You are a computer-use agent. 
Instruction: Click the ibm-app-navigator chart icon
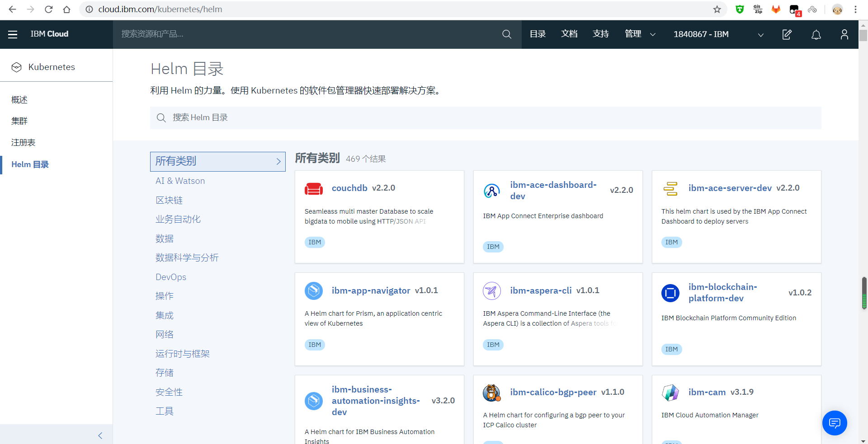pyautogui.click(x=314, y=290)
